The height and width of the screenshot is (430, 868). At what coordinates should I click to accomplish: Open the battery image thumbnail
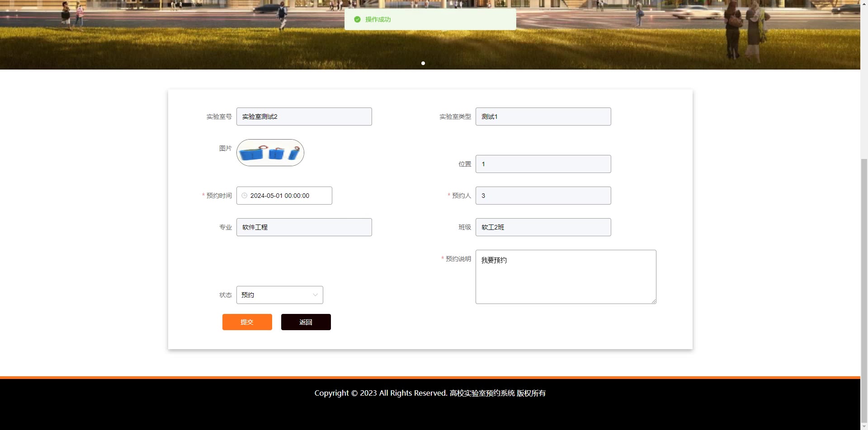[270, 153]
